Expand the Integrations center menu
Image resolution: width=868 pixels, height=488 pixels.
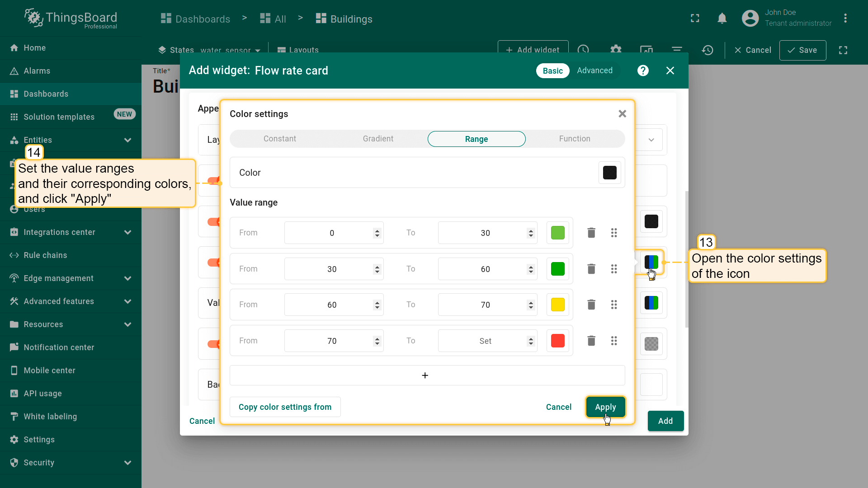[x=127, y=232]
